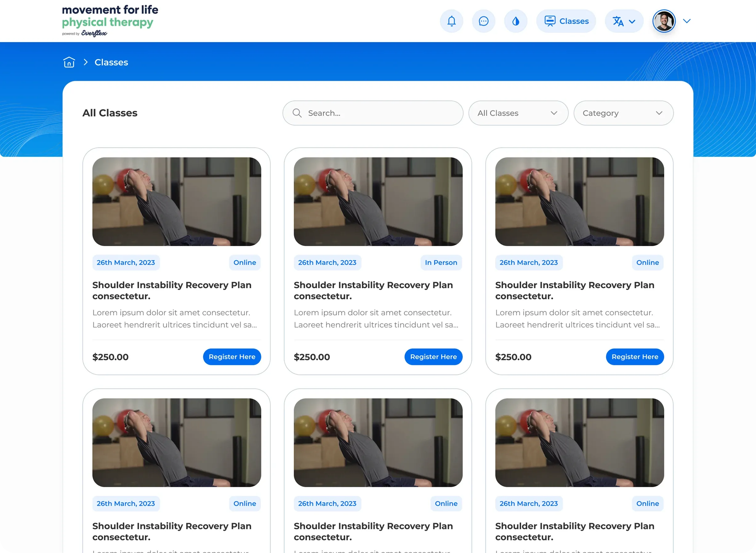Screen dimensions: 756x553
Task: Expand the profile menu chevron
Action: 687,21
